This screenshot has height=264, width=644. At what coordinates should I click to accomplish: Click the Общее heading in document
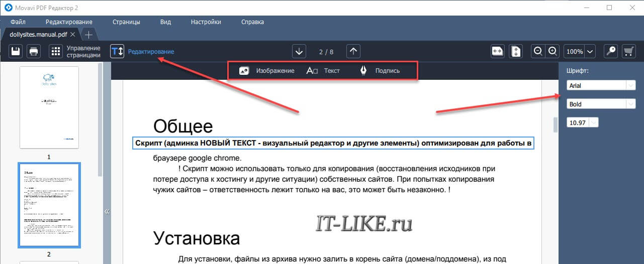[x=183, y=125]
